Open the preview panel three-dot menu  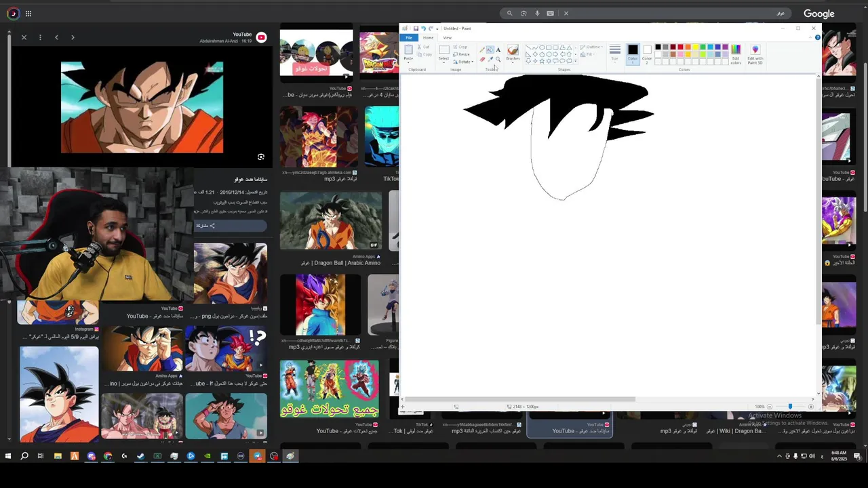click(40, 37)
